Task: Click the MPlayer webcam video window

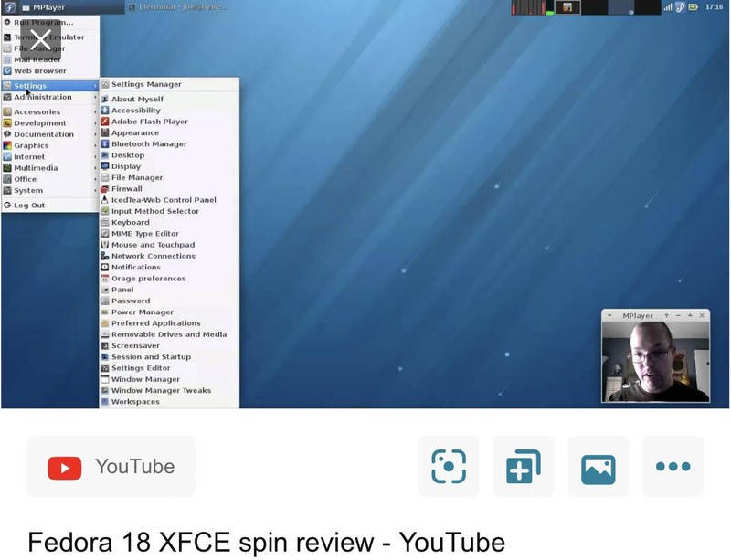Action: tap(656, 362)
